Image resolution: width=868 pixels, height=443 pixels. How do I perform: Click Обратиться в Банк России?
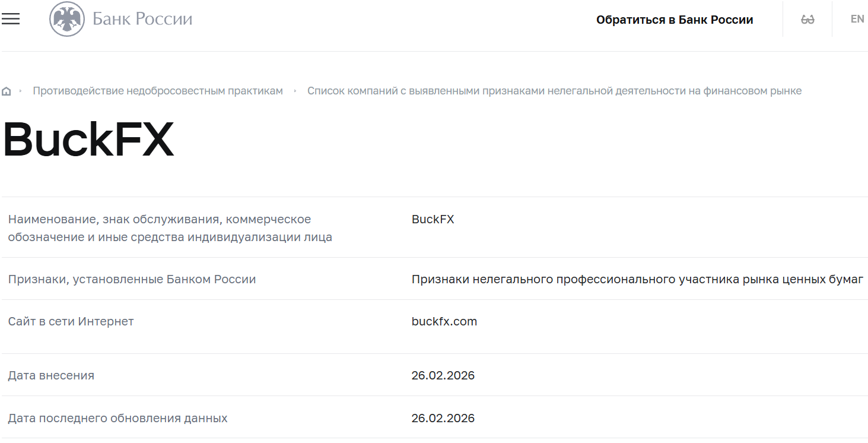click(674, 19)
